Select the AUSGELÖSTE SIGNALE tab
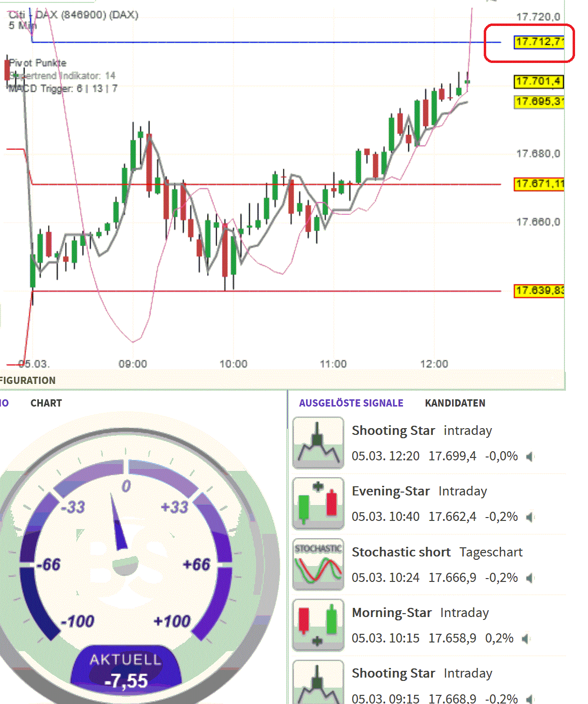The height and width of the screenshot is (704, 588). tap(350, 403)
